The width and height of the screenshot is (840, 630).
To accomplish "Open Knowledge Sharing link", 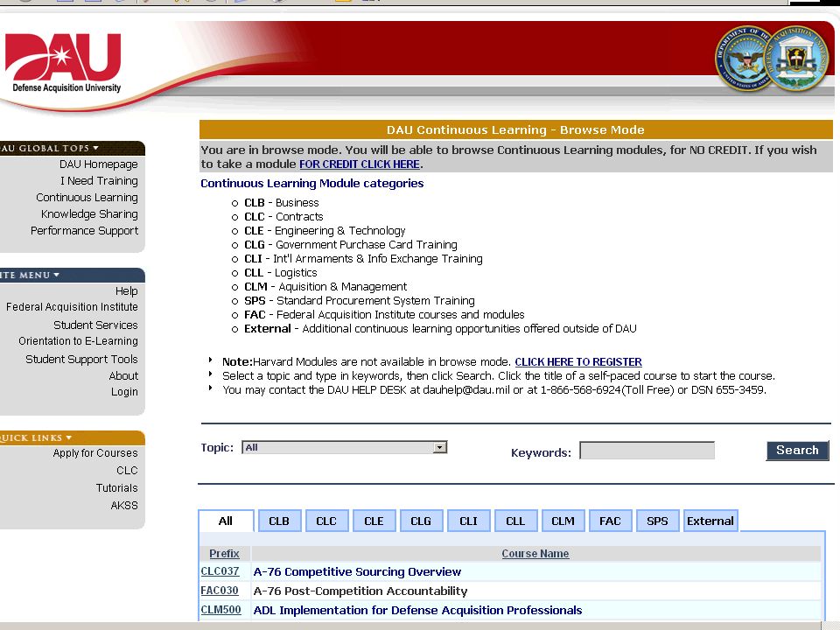I will tap(89, 213).
